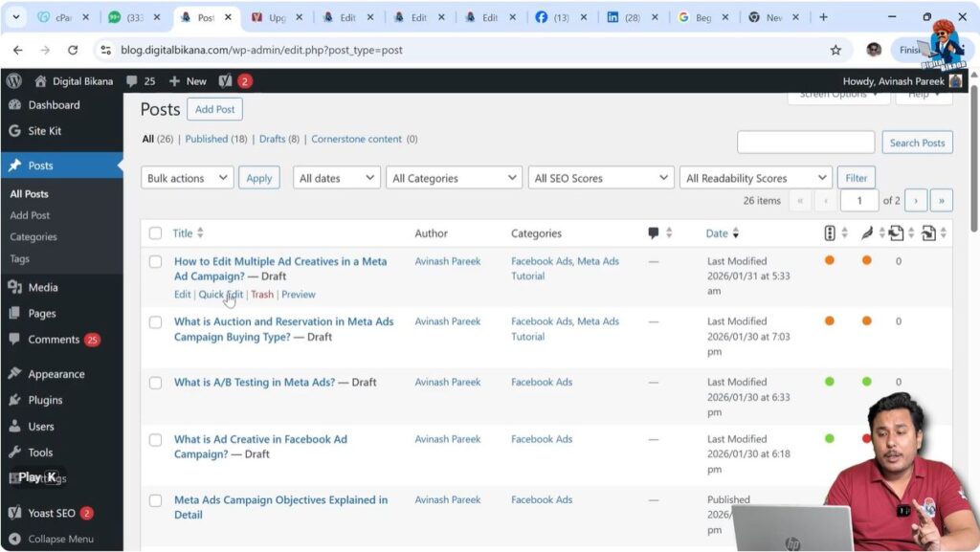The height and width of the screenshot is (552, 980).
Task: Expand the Screen Options tab
Action: [838, 95]
